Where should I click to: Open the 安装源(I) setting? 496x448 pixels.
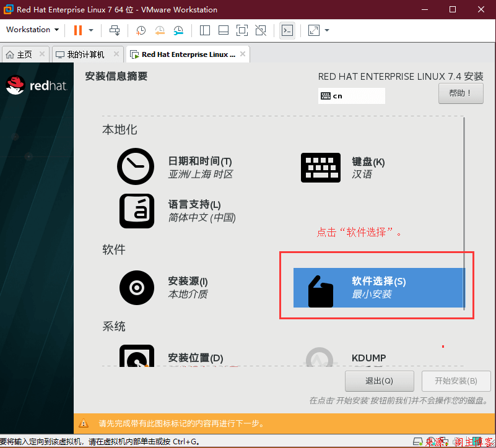[188, 281]
